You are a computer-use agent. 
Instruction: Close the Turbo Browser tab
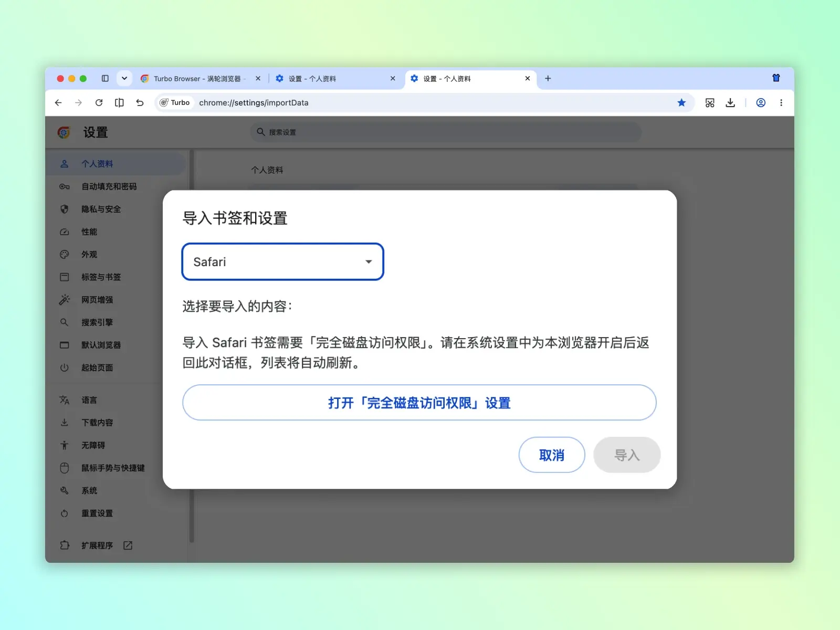pos(258,78)
